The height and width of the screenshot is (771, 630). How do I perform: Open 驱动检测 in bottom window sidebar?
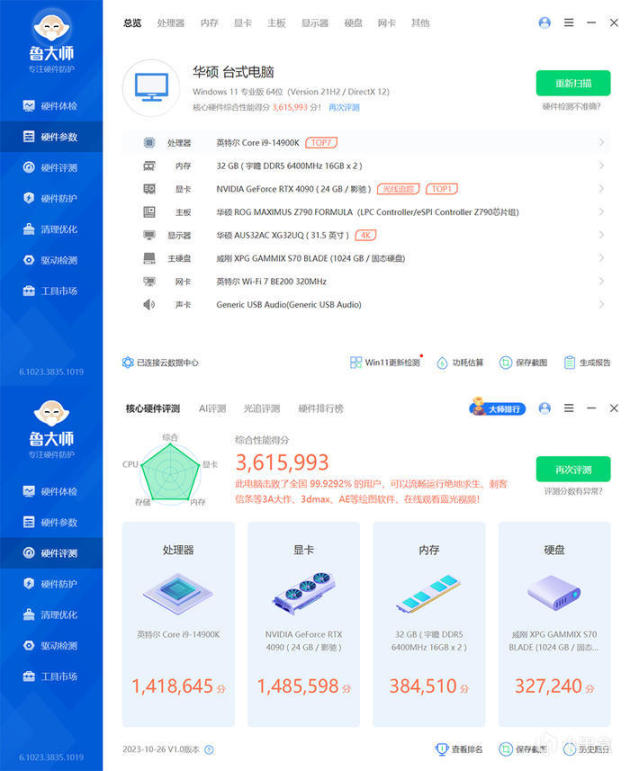[x=51, y=646]
